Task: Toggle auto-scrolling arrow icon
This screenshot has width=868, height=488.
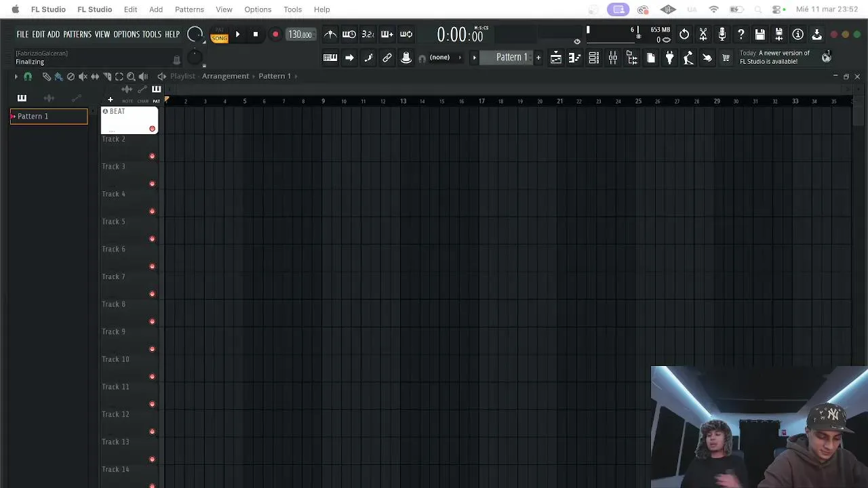Action: click(349, 58)
